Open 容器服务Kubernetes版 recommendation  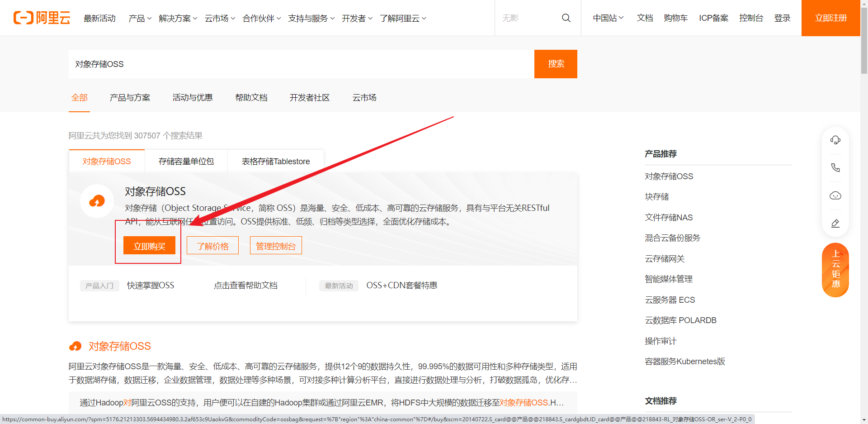click(x=685, y=361)
